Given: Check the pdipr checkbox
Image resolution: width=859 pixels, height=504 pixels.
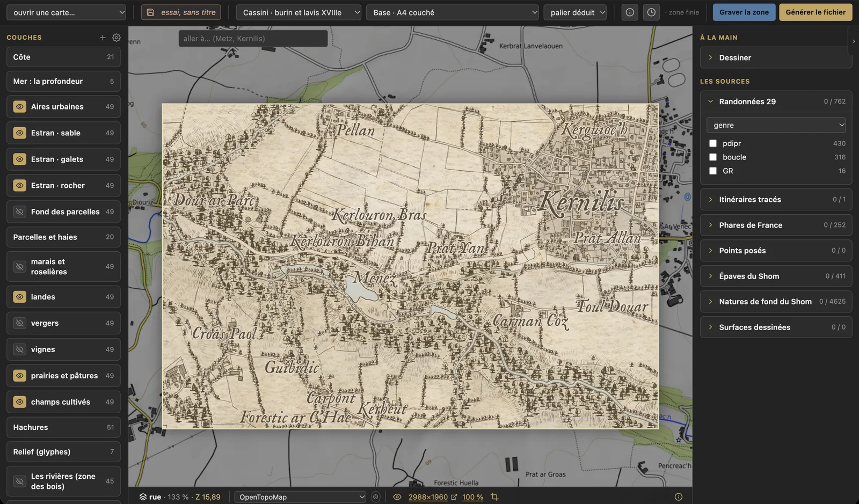Looking at the screenshot, I should [x=713, y=143].
